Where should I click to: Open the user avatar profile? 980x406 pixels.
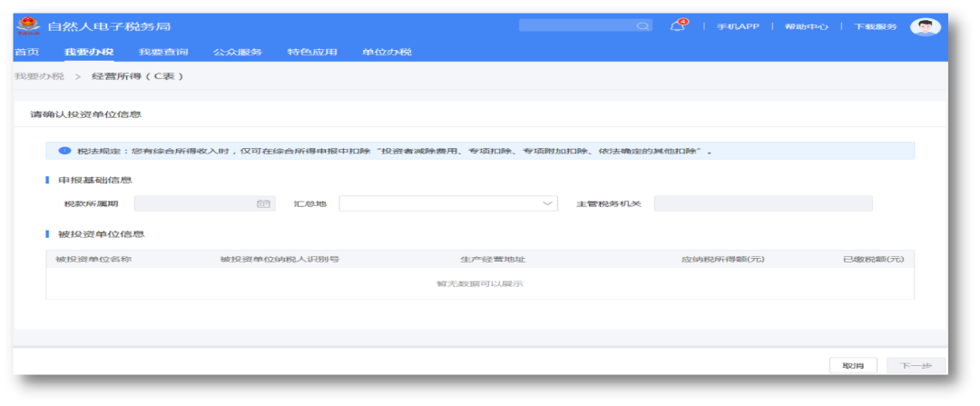[925, 26]
